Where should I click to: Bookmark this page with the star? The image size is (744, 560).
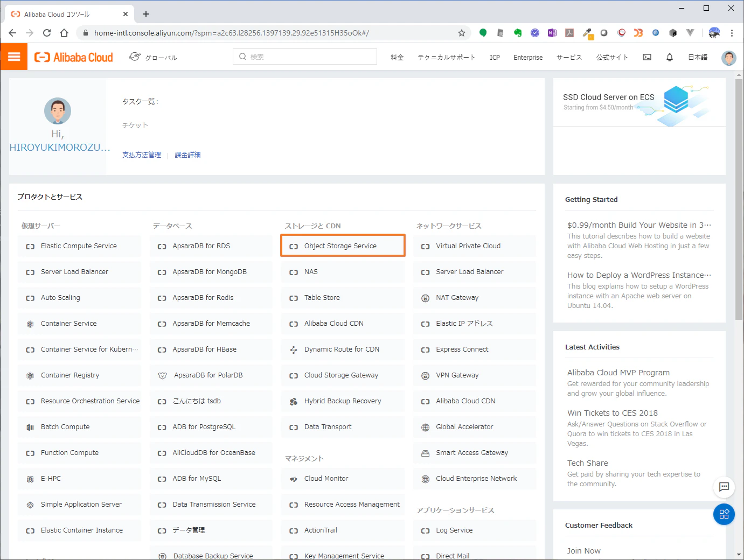[462, 33]
